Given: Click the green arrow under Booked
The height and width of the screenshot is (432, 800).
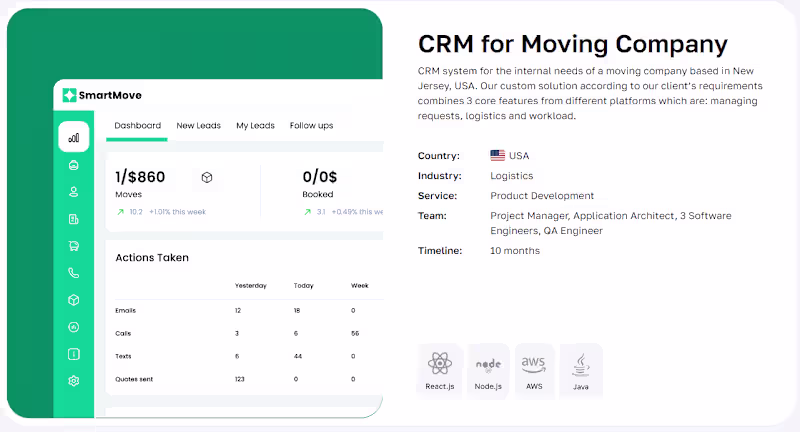Looking at the screenshot, I should 308,212.
